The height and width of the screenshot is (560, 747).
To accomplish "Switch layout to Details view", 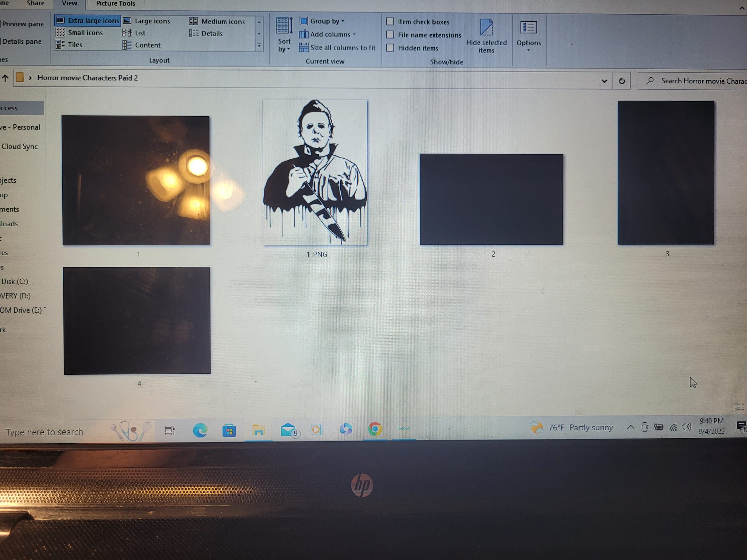I will (x=206, y=34).
